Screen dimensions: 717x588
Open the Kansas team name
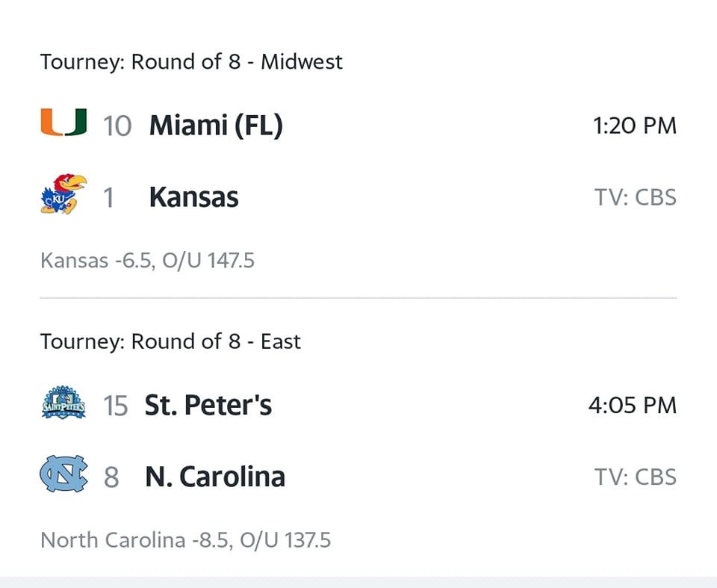pyautogui.click(x=194, y=197)
